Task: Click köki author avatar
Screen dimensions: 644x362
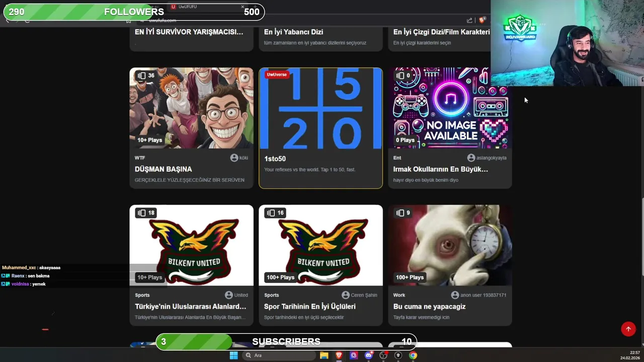Action: (x=234, y=158)
